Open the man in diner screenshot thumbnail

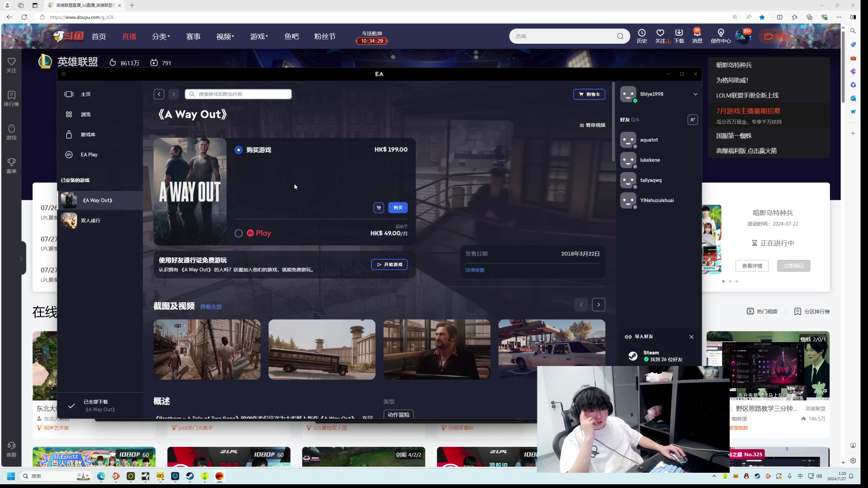[437, 349]
